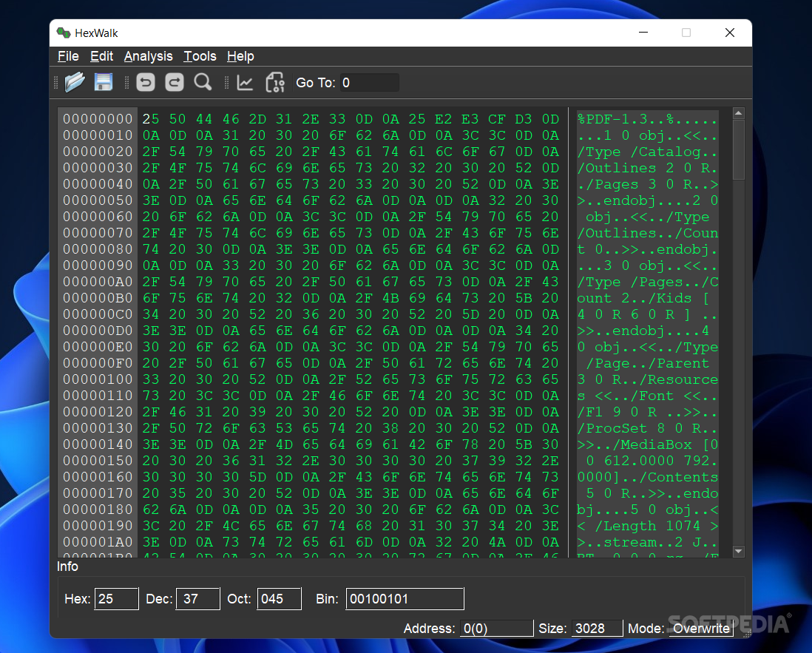Click the Oct value field

click(279, 598)
